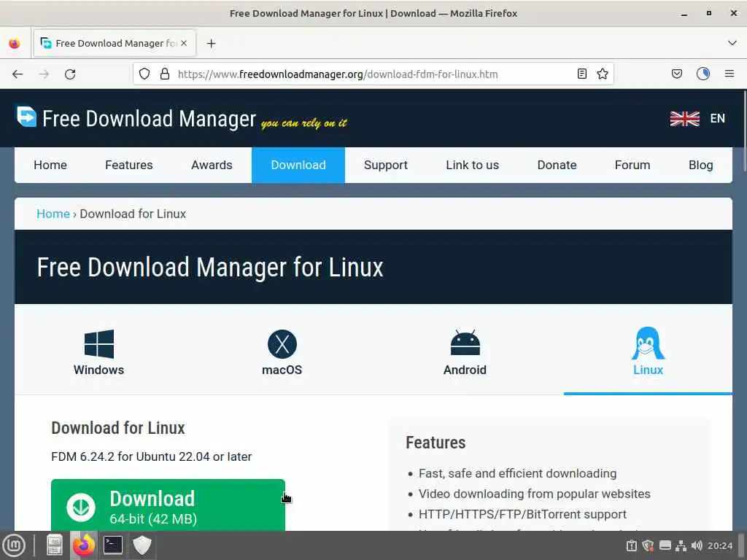This screenshot has height=560, width=747.
Task: Select the Linux penguin platform tab
Action: tap(648, 351)
